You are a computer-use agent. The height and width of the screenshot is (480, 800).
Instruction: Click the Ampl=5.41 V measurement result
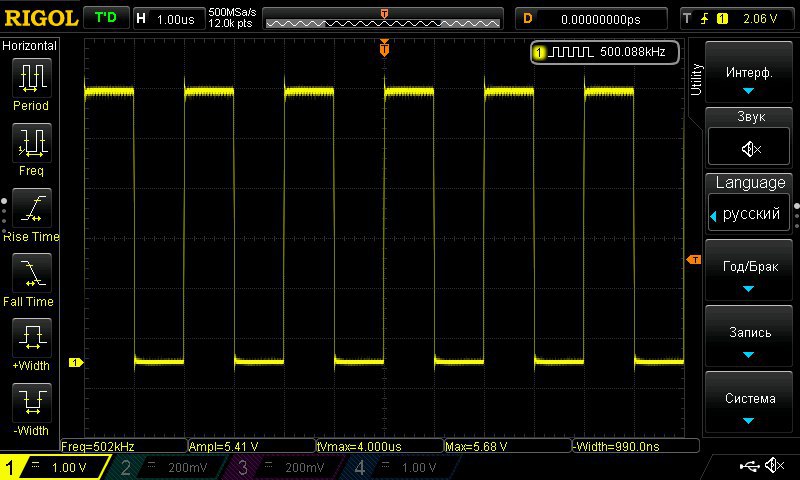point(251,446)
